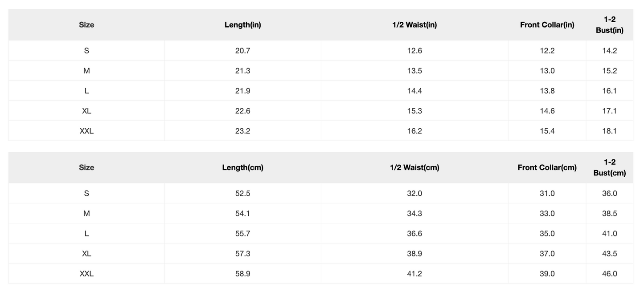
Task: Click the Length(in) column header
Action: click(x=242, y=25)
